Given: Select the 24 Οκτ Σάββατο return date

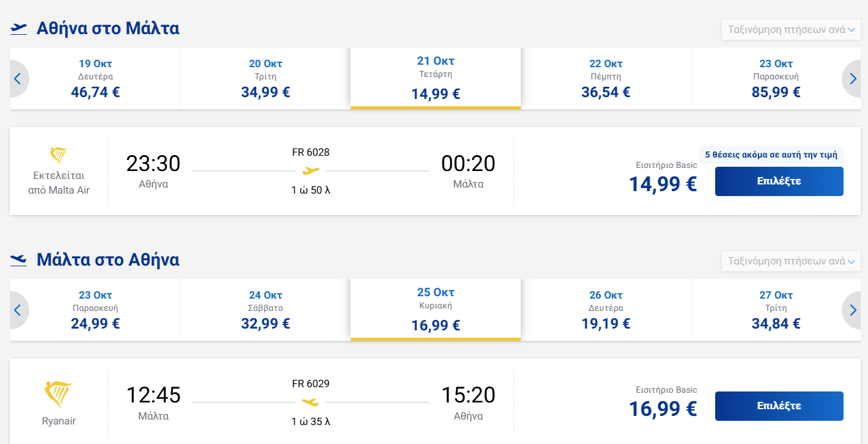Looking at the screenshot, I should pos(265,310).
